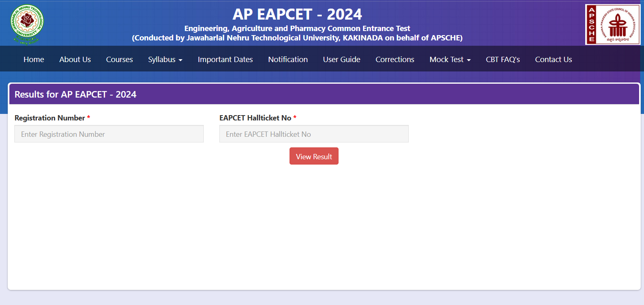Open the User Guide
644x305 pixels.
tap(341, 59)
